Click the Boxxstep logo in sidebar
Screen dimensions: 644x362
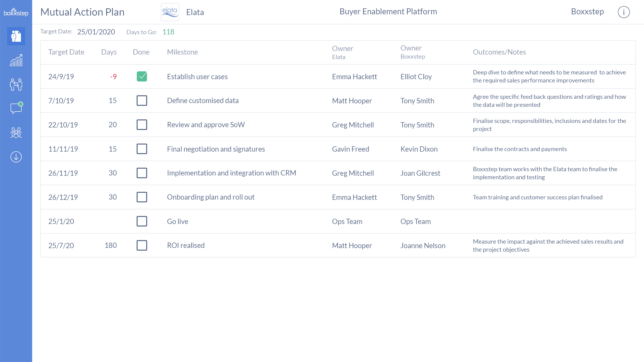click(16, 12)
